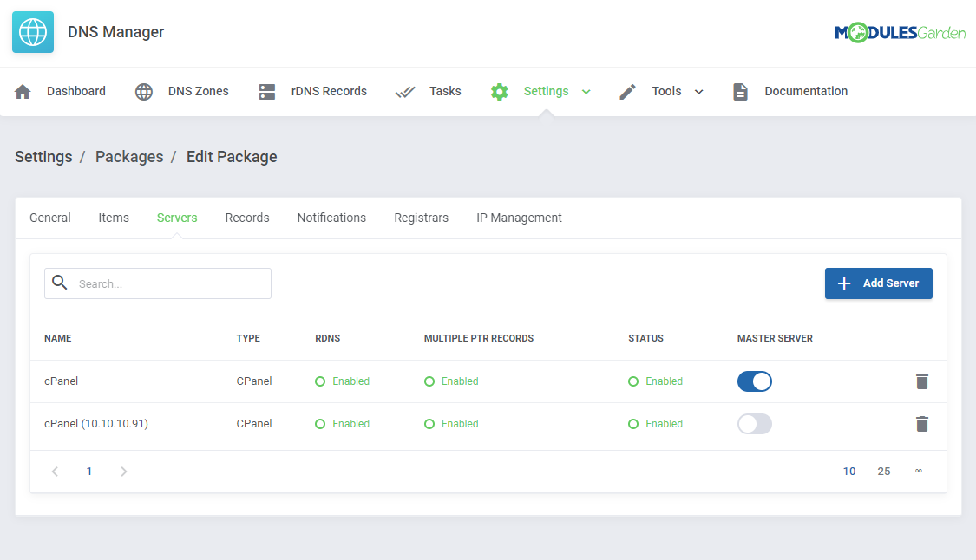
Task: Click RDNS Enabled status for cPanel
Action: pyautogui.click(x=343, y=381)
